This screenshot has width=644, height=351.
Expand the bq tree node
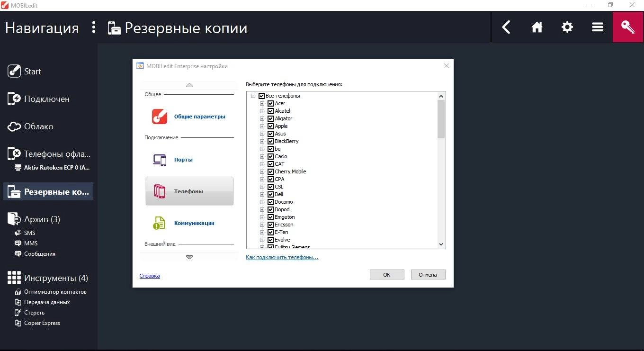tap(262, 149)
